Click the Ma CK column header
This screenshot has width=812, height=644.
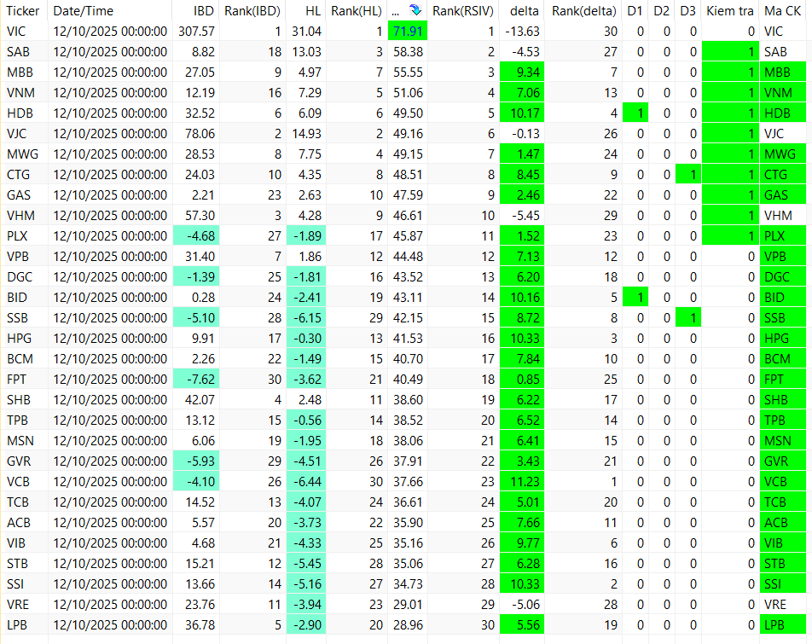pyautogui.click(x=783, y=10)
